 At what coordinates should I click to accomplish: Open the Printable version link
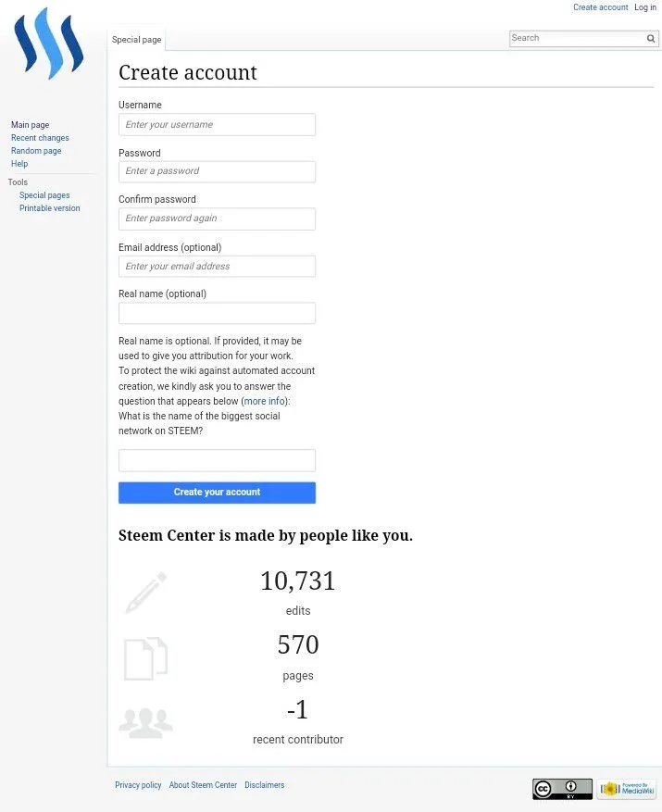point(50,208)
